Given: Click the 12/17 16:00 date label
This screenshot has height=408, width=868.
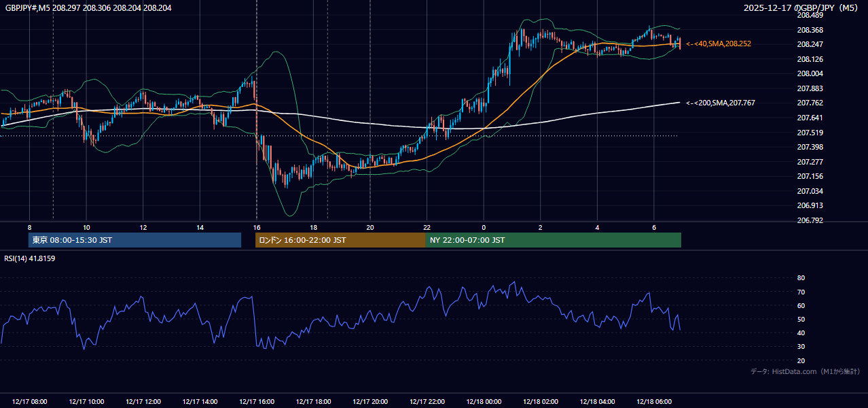Looking at the screenshot, I should [257, 402].
